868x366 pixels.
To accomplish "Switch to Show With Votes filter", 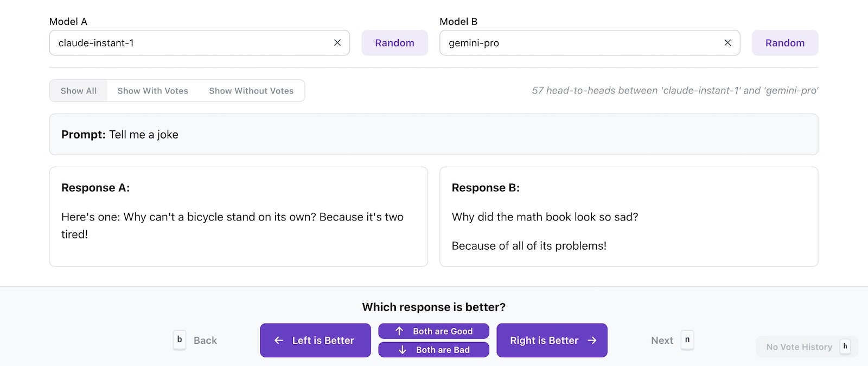I will pyautogui.click(x=152, y=91).
